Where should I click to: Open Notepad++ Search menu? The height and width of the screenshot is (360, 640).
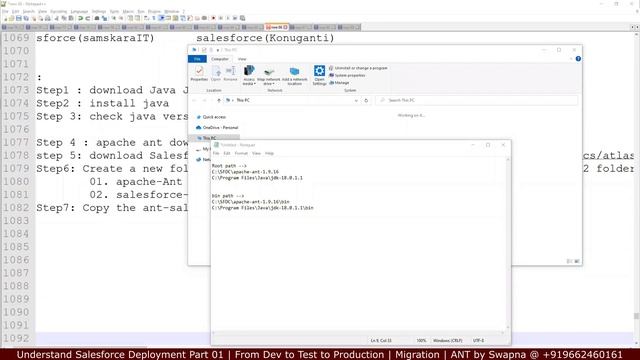tap(29, 11)
